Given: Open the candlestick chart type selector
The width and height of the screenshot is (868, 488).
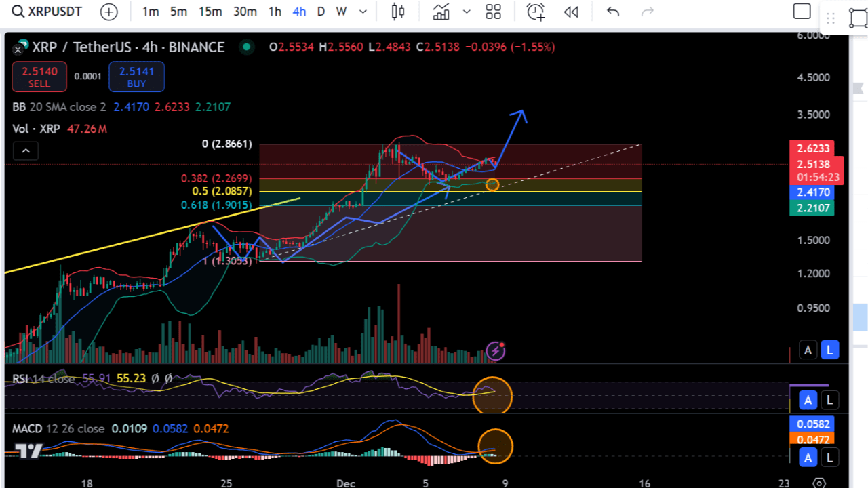Looking at the screenshot, I should click(x=398, y=12).
